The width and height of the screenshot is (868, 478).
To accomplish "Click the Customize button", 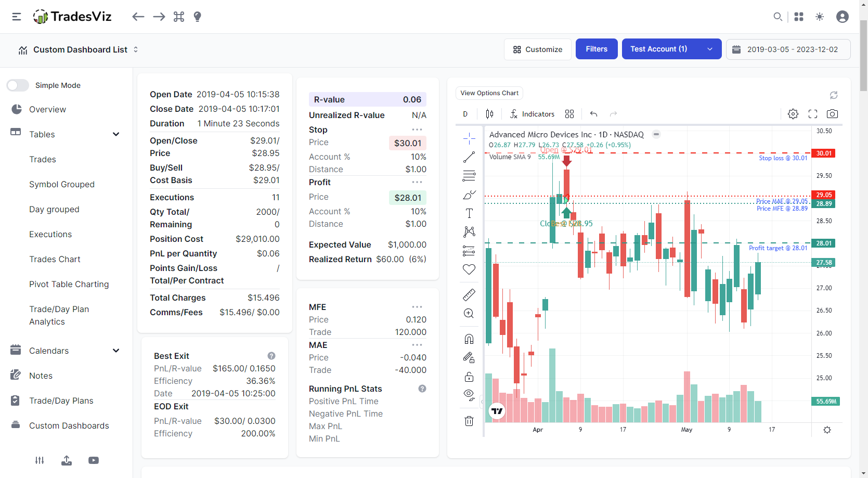I will pos(538,49).
